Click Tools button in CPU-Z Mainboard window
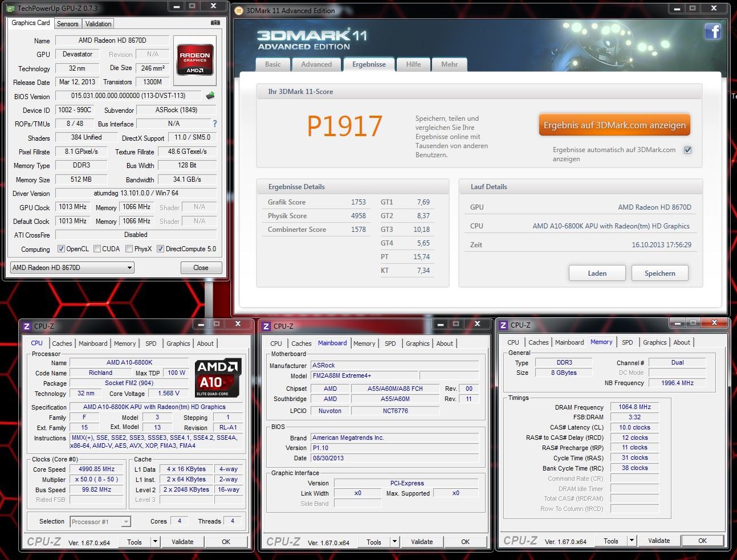The image size is (737, 560). pos(374,542)
